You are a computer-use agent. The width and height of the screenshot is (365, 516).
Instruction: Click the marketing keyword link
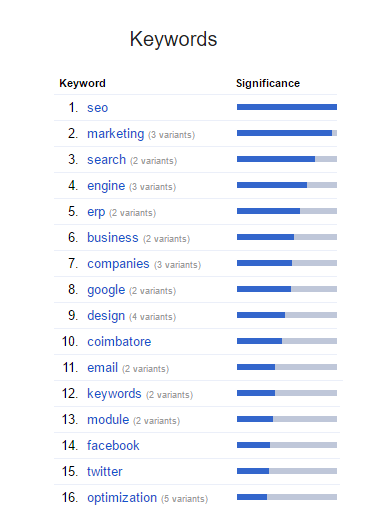115,134
